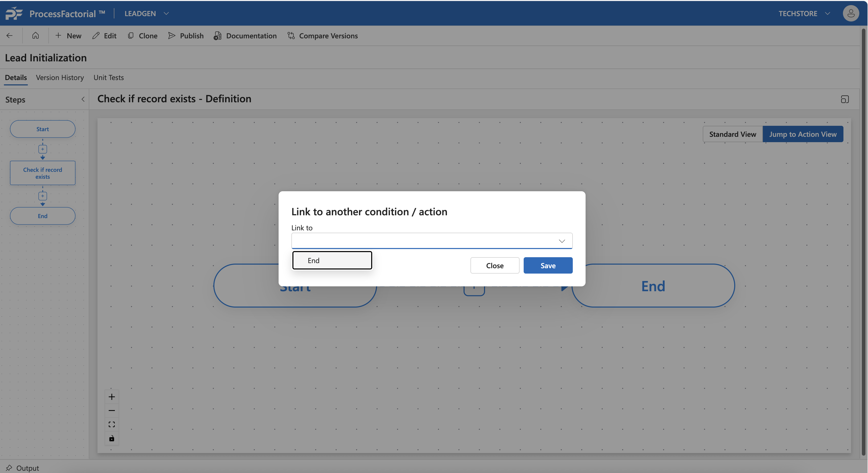Click the canvas zoom in plus icon
Screen dimensions: 868x473
(x=112, y=397)
